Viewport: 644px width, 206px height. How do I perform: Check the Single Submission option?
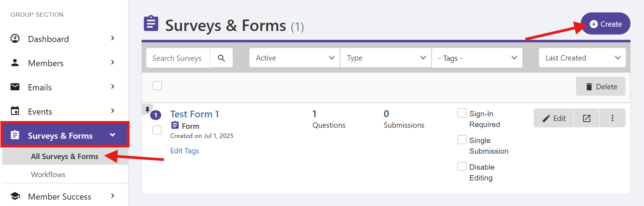pos(462,140)
